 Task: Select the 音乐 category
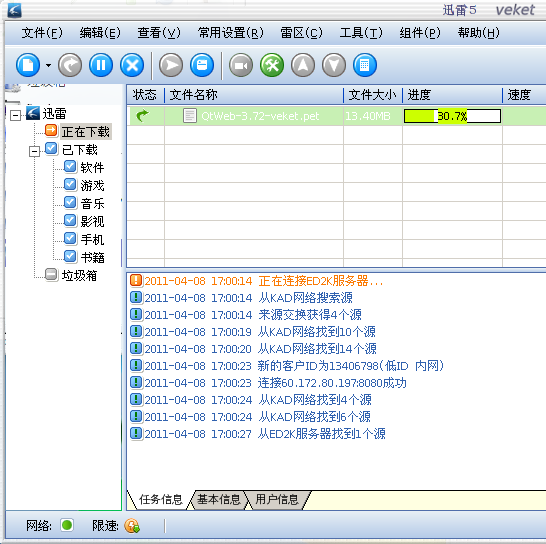coord(92,204)
